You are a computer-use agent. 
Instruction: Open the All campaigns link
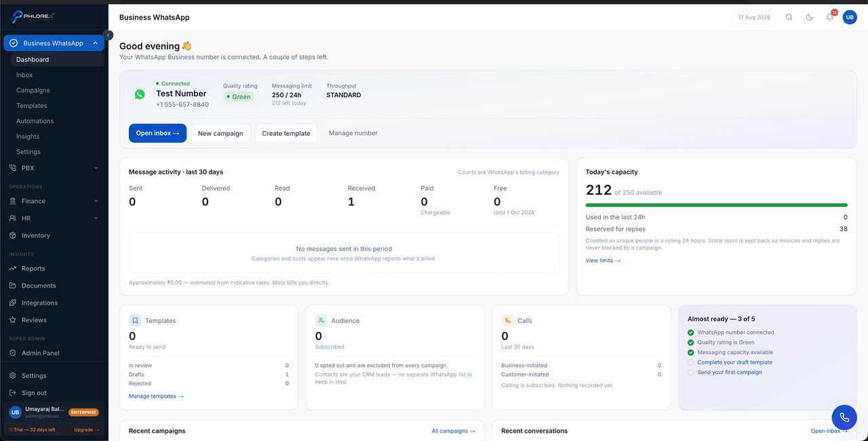tap(453, 431)
